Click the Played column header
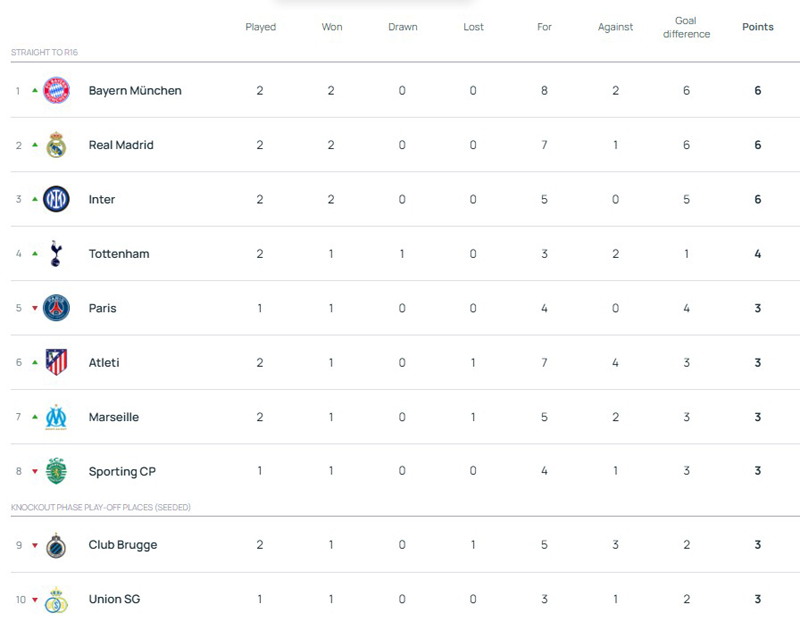Screen dimensions: 800x621 coord(260,27)
